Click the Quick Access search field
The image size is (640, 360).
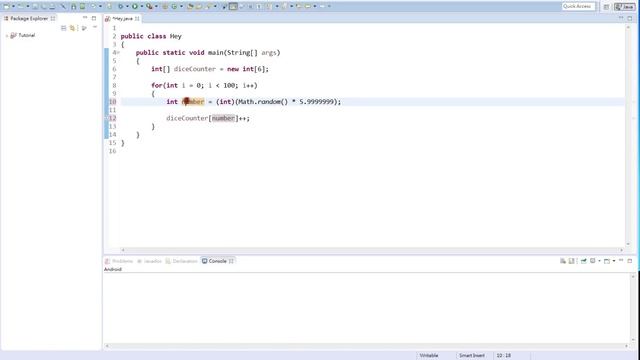click(578, 6)
